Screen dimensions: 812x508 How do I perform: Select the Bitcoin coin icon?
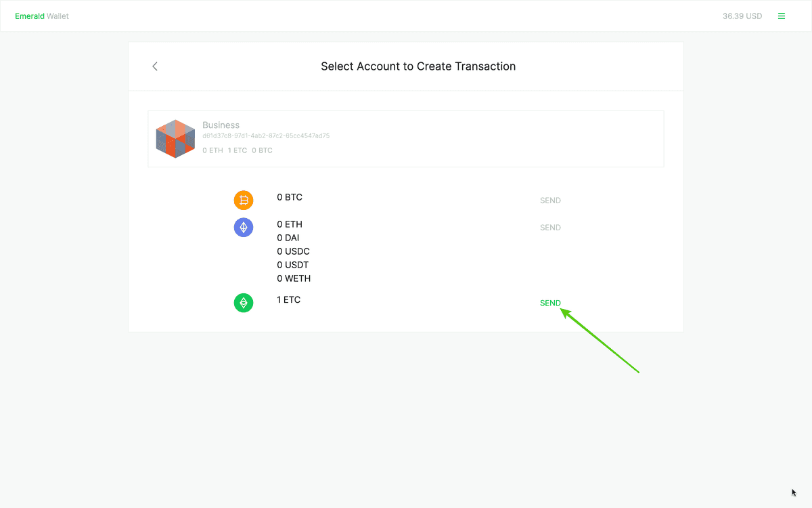[x=244, y=200]
